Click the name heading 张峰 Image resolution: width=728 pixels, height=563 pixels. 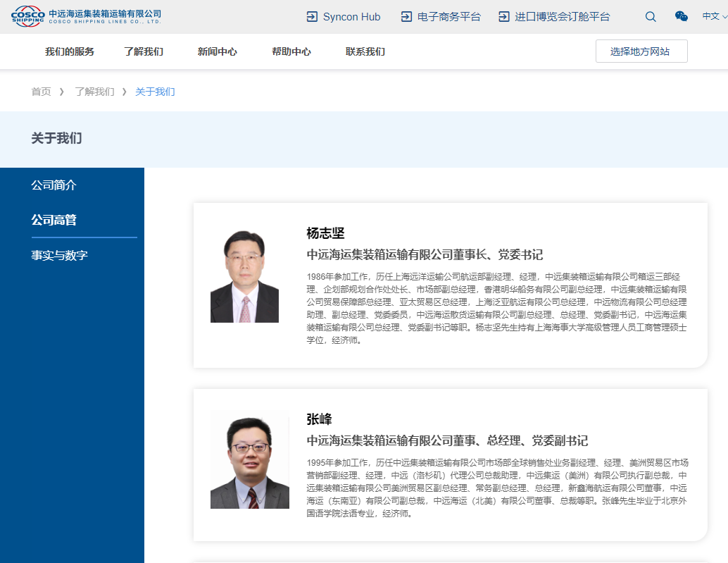point(319,419)
